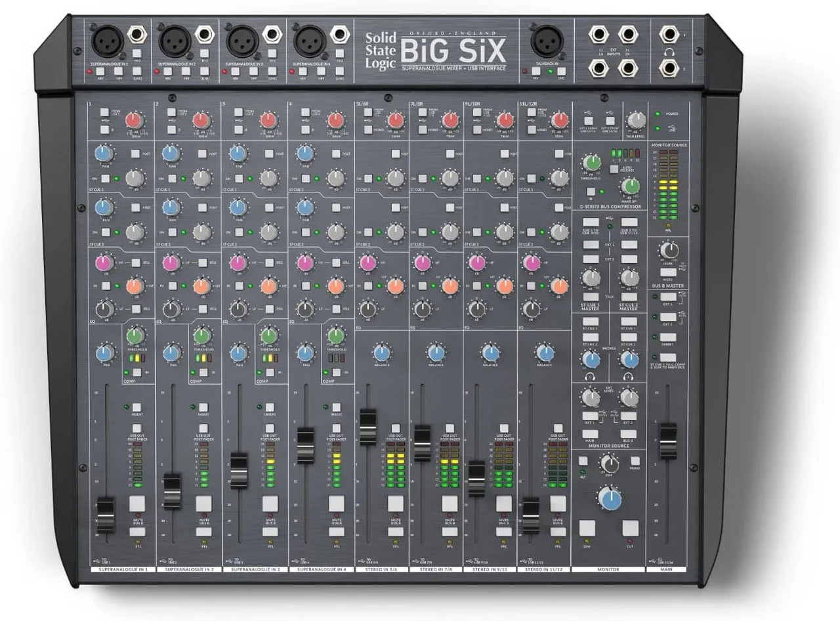Click the MAIN master fader cap
840x621 pixels.
[668, 441]
